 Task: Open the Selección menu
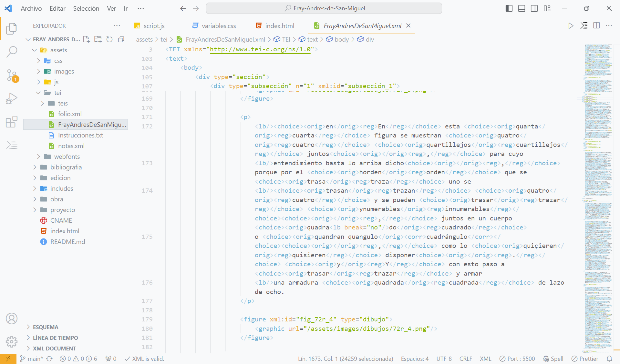(86, 8)
